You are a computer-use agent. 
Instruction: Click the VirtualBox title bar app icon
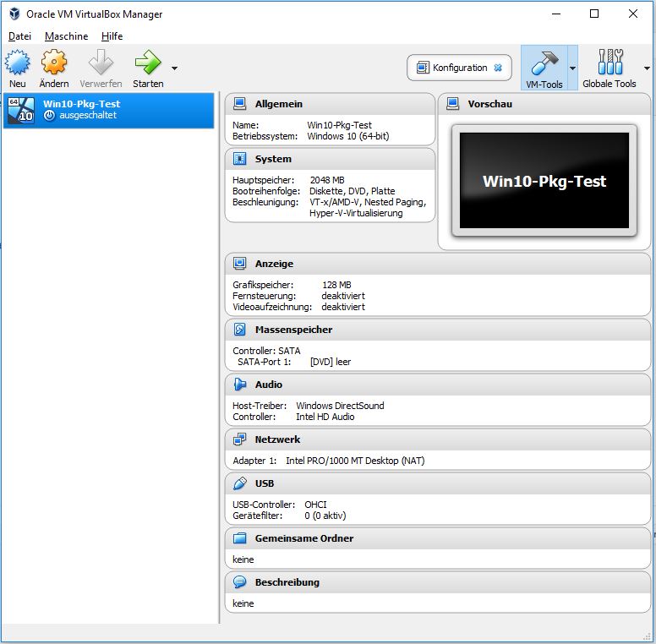coord(14,14)
